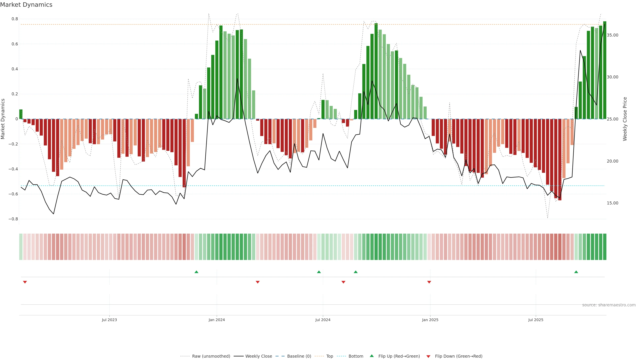The width and height of the screenshot is (644, 362).
Task: Toggle the Top threshold legend entry
Action: [330, 356]
